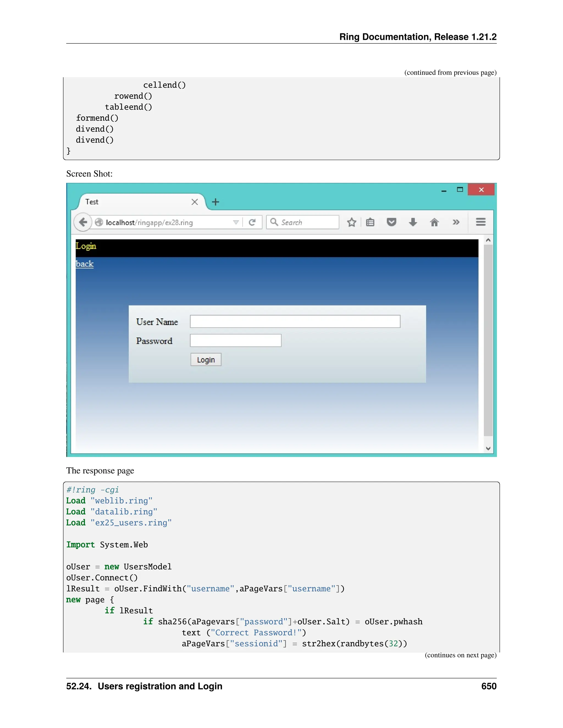The image size is (563, 728).
Task: Open the hamburger menu icon
Action: point(480,222)
